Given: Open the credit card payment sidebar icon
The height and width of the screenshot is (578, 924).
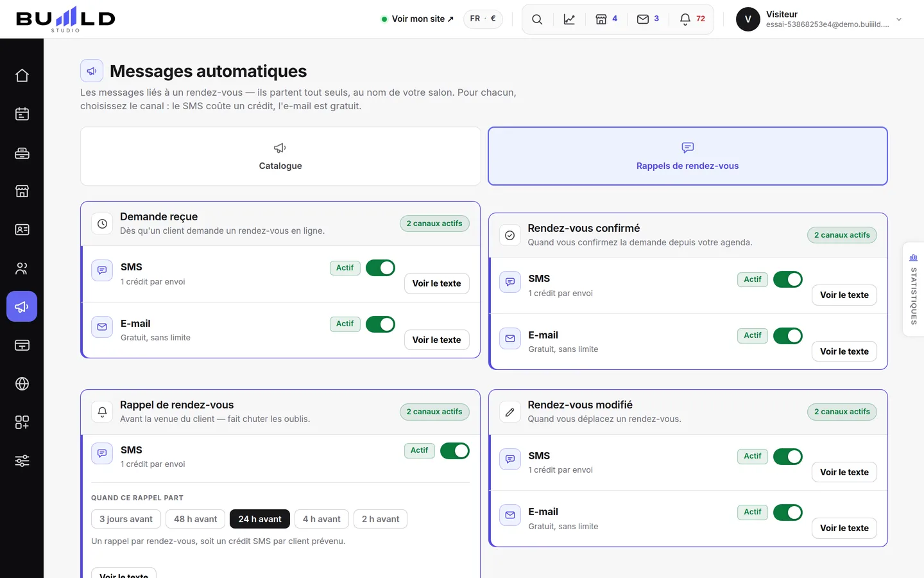Looking at the screenshot, I should 22,346.
